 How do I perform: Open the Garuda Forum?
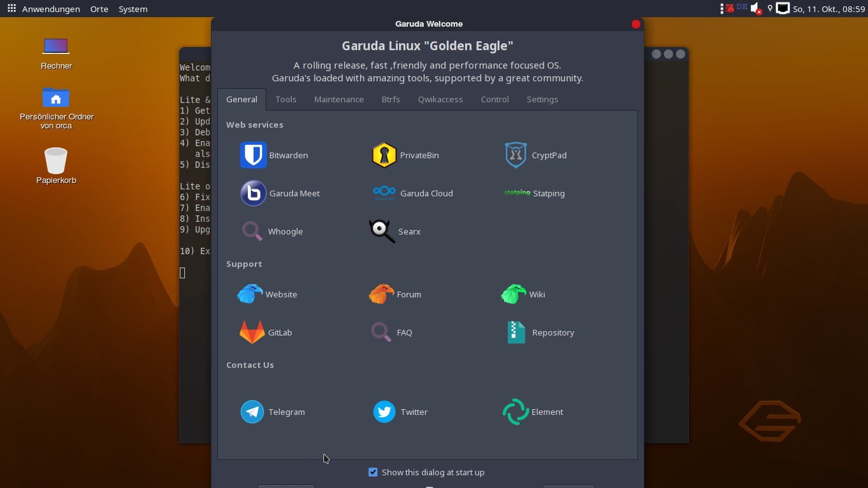pos(395,294)
